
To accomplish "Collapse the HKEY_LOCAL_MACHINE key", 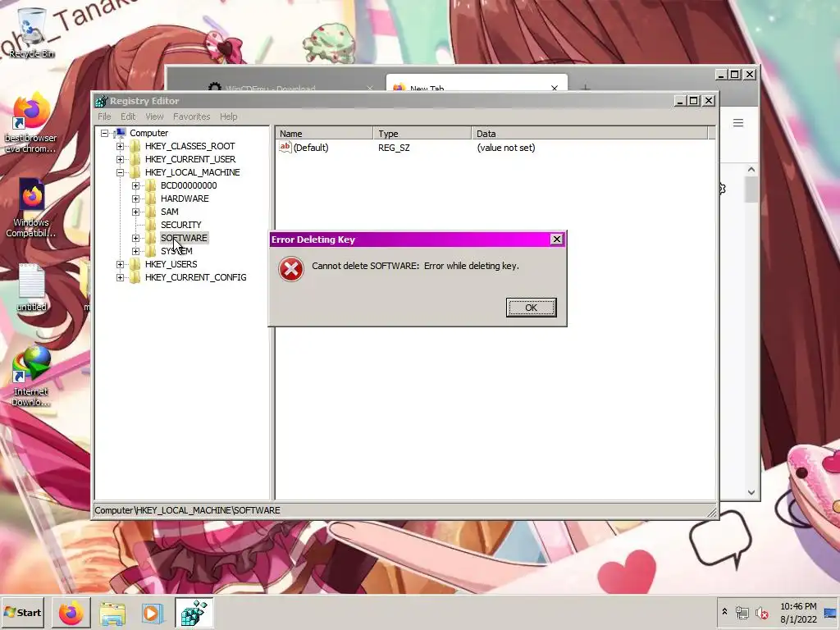I will [x=120, y=172].
